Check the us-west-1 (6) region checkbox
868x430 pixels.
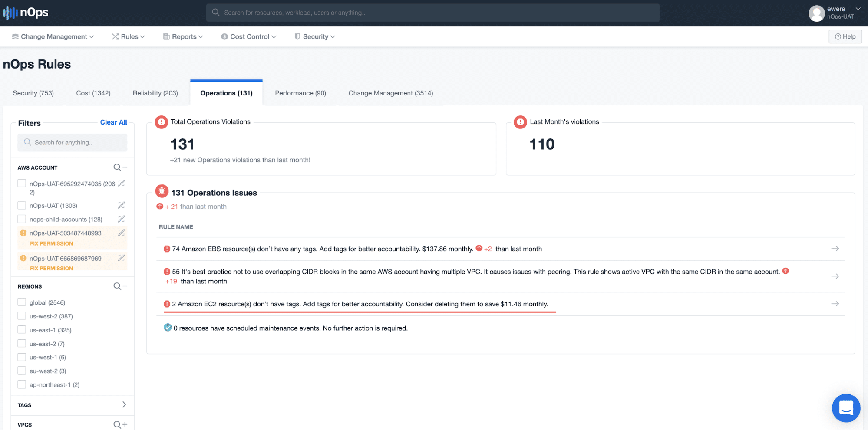22,357
